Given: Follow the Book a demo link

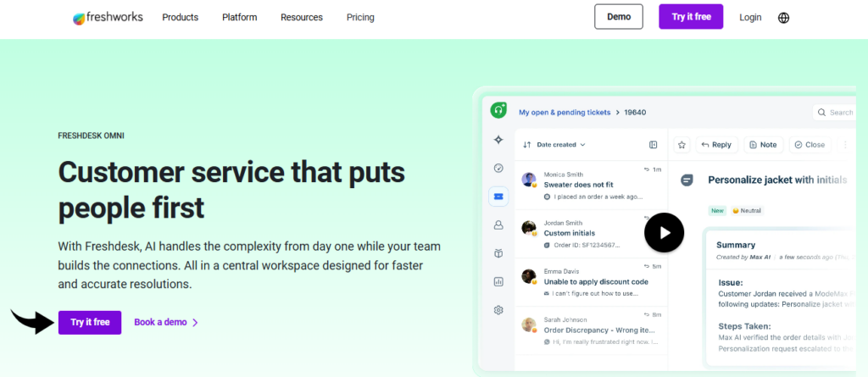Looking at the screenshot, I should pos(160,322).
